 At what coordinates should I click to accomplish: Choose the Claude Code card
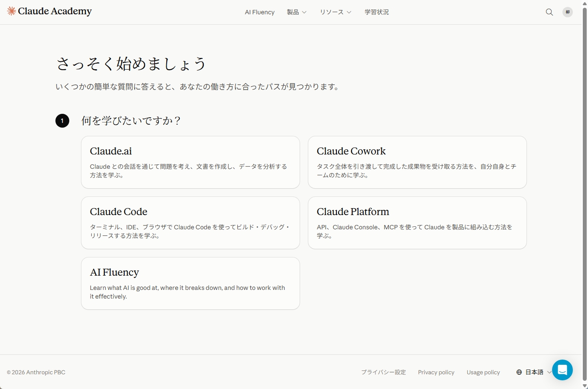pos(191,223)
